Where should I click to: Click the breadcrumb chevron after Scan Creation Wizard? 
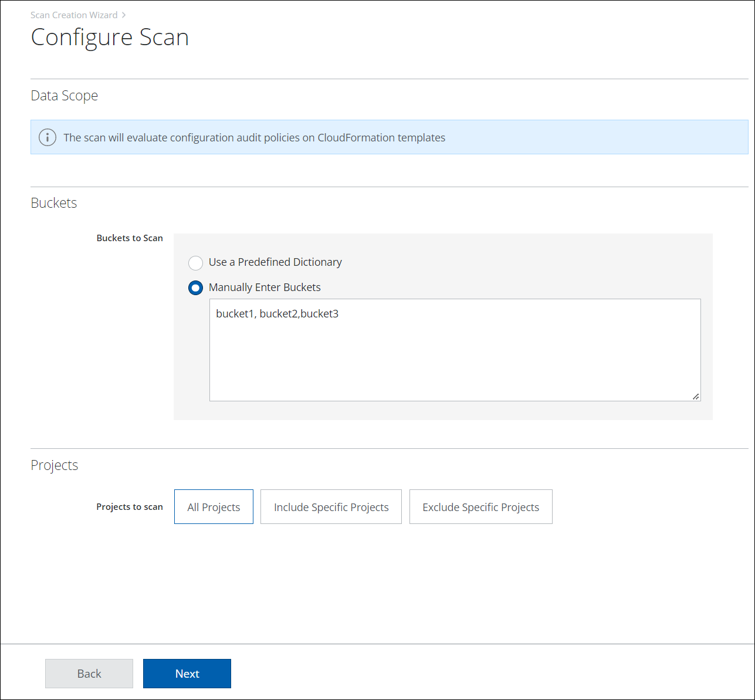(x=124, y=15)
